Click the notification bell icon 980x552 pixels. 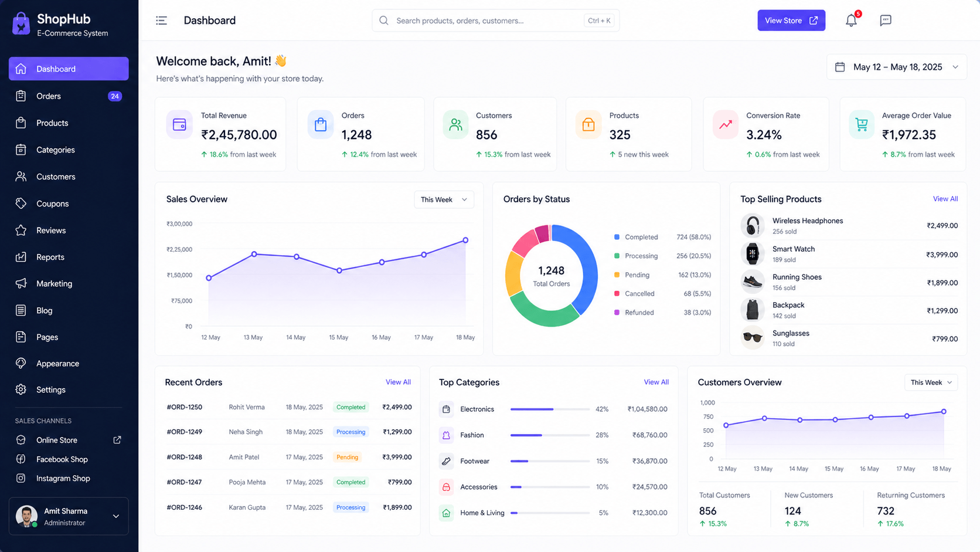click(x=851, y=21)
